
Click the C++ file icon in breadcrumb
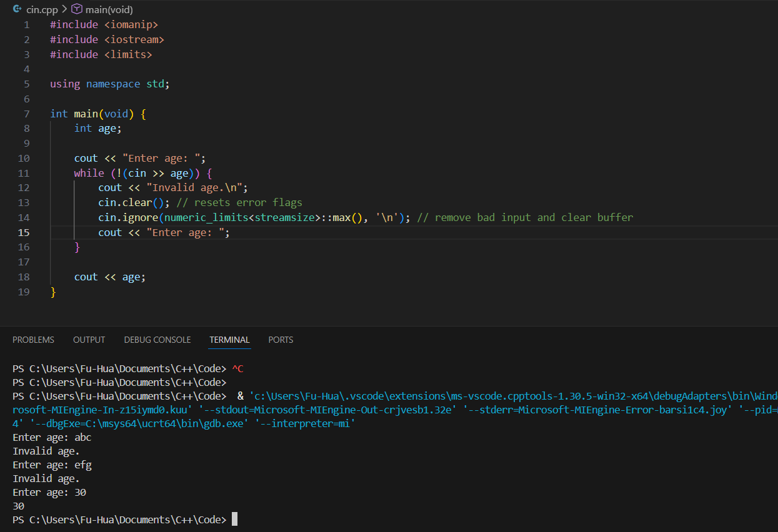[x=17, y=9]
